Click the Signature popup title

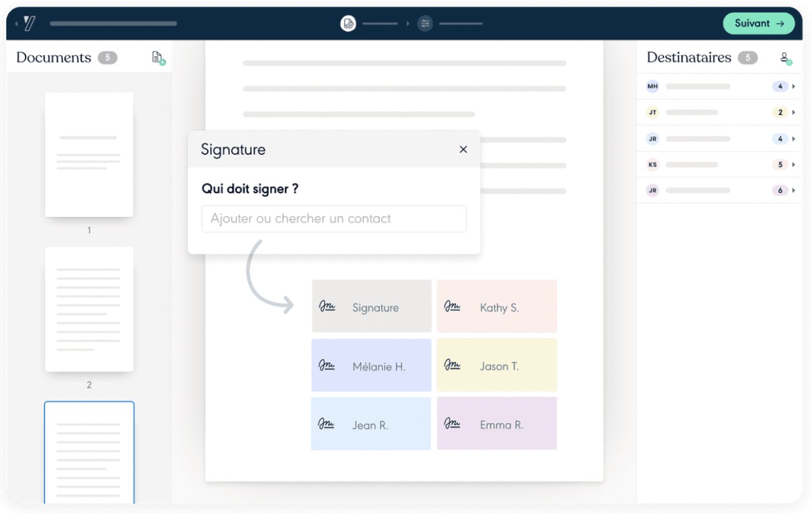(233, 150)
